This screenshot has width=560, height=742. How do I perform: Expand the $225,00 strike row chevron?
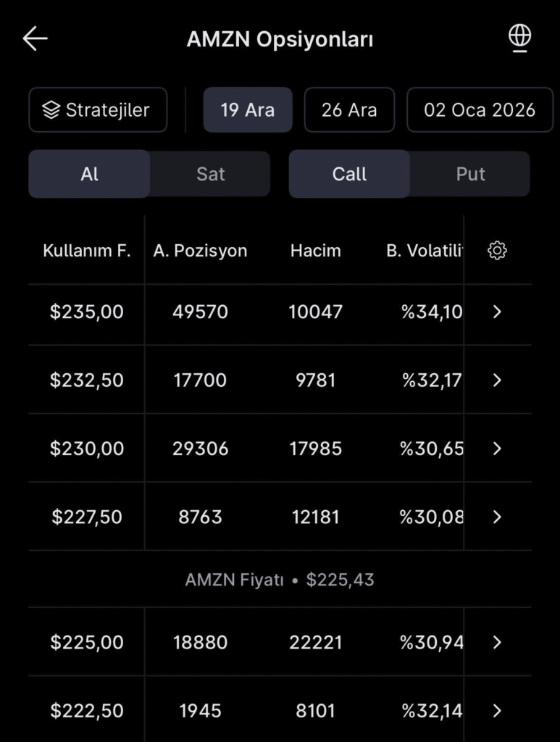[x=497, y=642]
